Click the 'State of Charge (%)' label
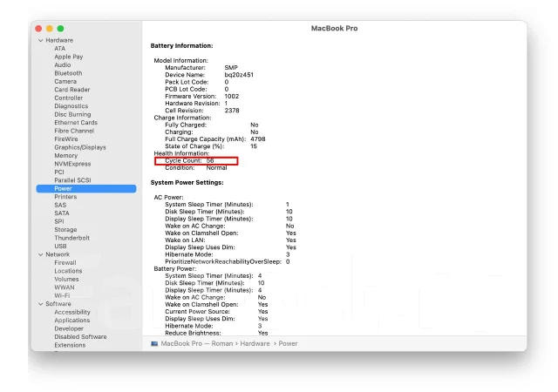Image resolution: width=558 pixels, height=392 pixels. point(194,146)
